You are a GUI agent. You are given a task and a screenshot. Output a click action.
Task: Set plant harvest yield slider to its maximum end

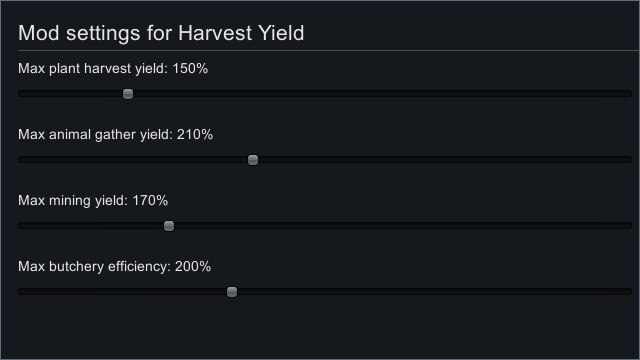(x=630, y=94)
